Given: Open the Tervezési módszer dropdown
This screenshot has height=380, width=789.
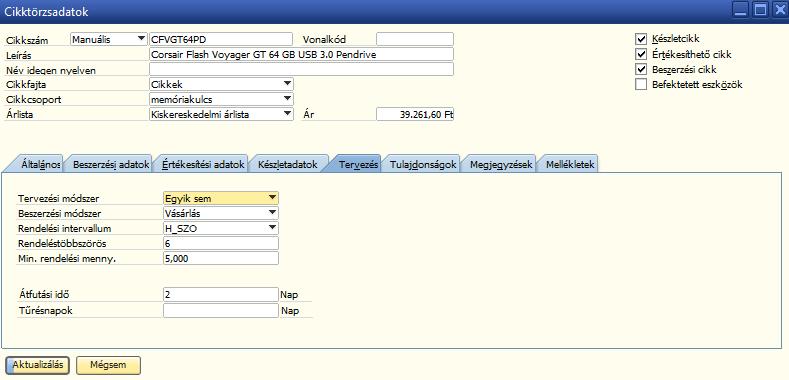Looking at the screenshot, I should (220, 198).
